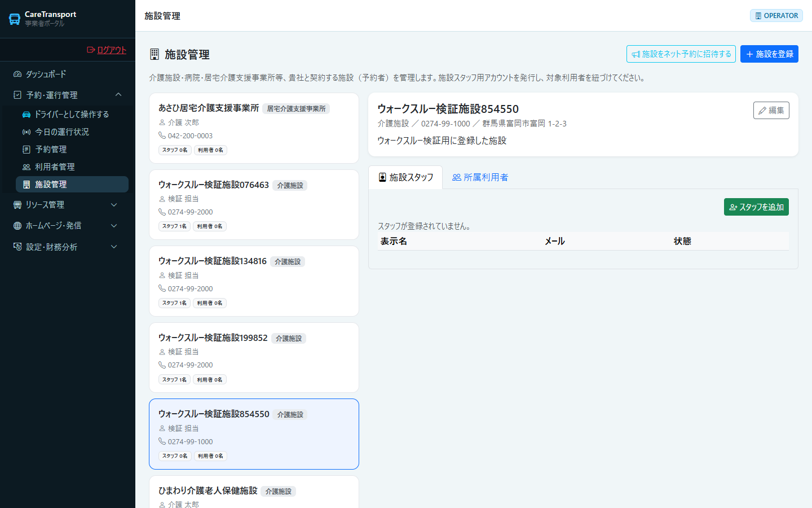Click the building icon in 施設管理 page heading
This screenshot has width=812, height=508.
[x=155, y=54]
